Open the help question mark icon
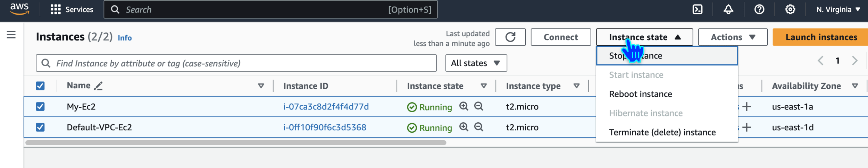868x168 pixels. click(759, 9)
